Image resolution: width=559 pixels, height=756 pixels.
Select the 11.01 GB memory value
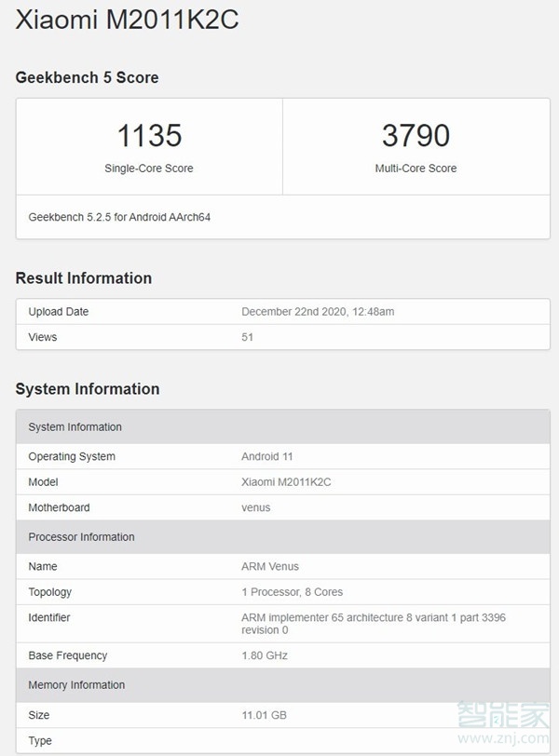[x=265, y=715]
